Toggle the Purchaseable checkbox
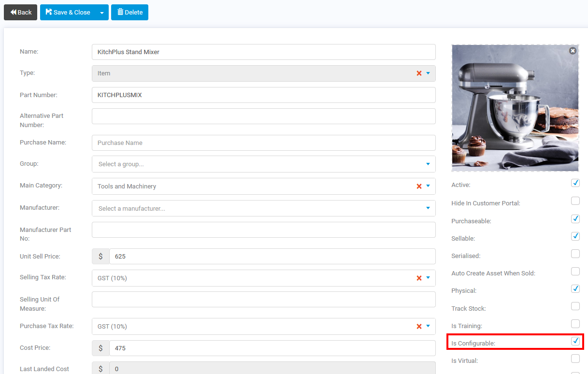Viewport: 588px width, 374px height. (575, 219)
